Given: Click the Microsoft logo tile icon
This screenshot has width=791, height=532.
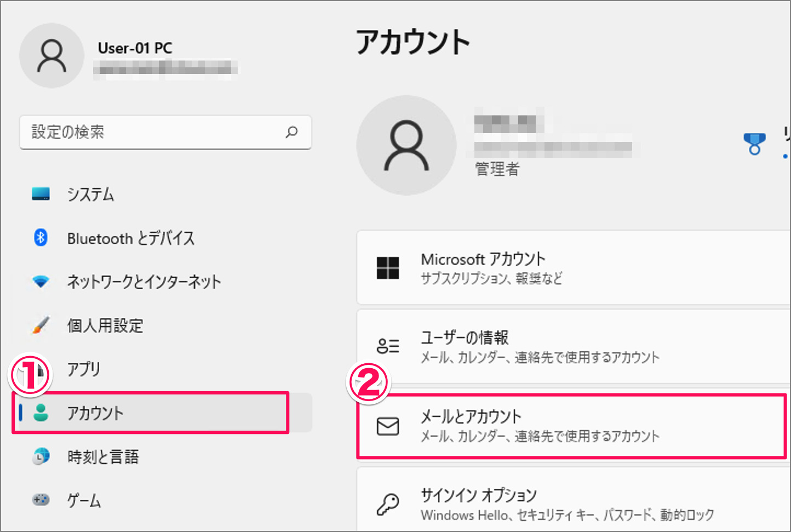Looking at the screenshot, I should tap(388, 268).
